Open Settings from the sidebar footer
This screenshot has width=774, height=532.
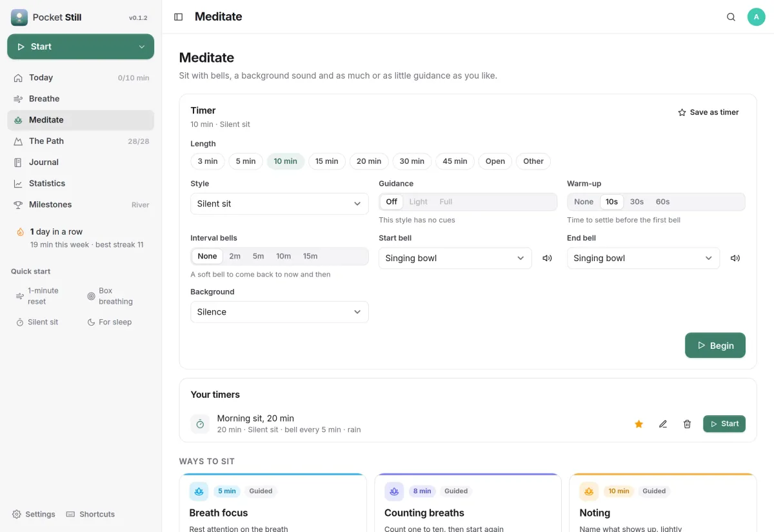[34, 514]
